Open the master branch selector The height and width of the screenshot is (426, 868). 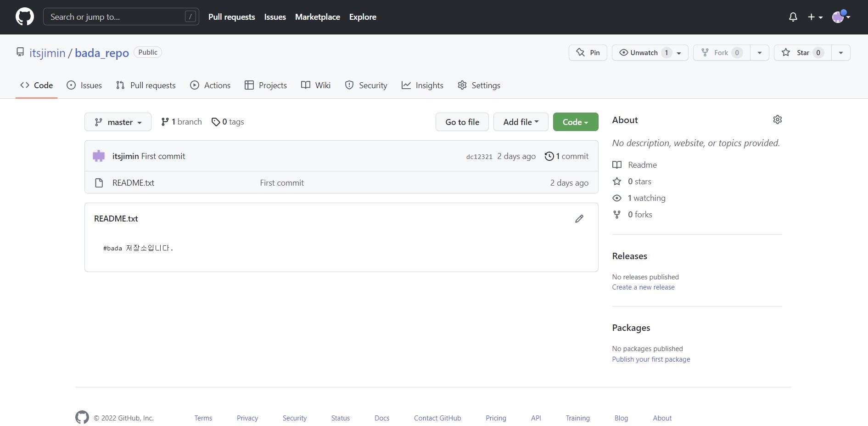point(118,122)
